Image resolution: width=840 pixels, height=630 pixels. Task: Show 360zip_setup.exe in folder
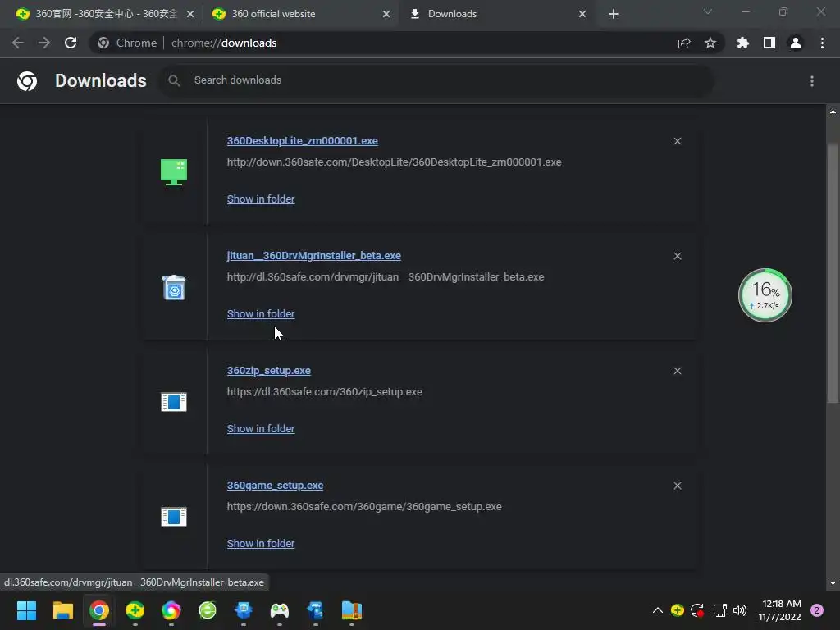coord(261,428)
